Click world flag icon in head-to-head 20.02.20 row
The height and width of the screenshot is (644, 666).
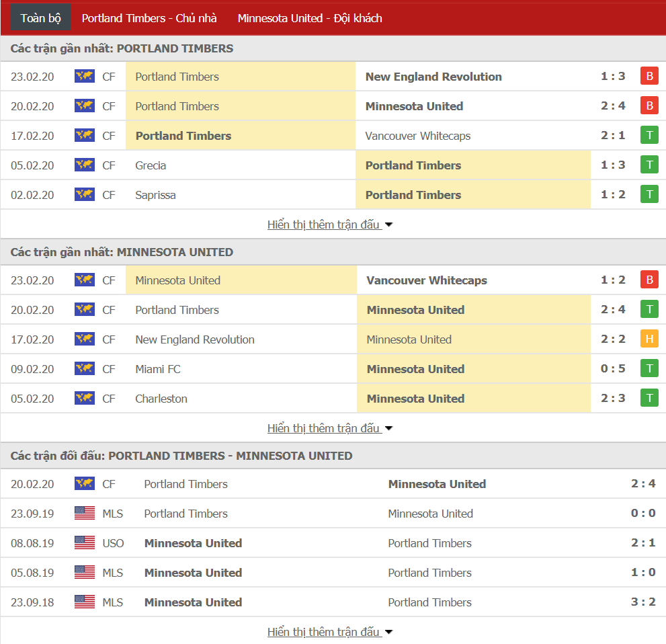[x=85, y=483]
